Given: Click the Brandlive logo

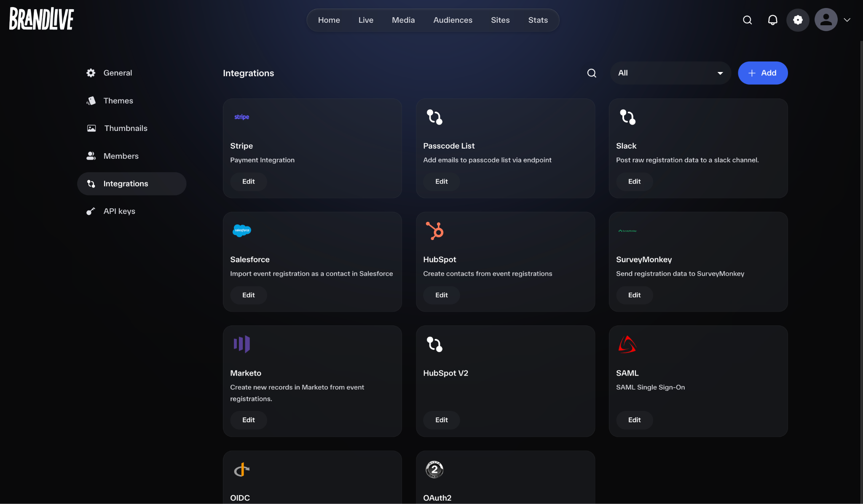Looking at the screenshot, I should (x=42, y=19).
